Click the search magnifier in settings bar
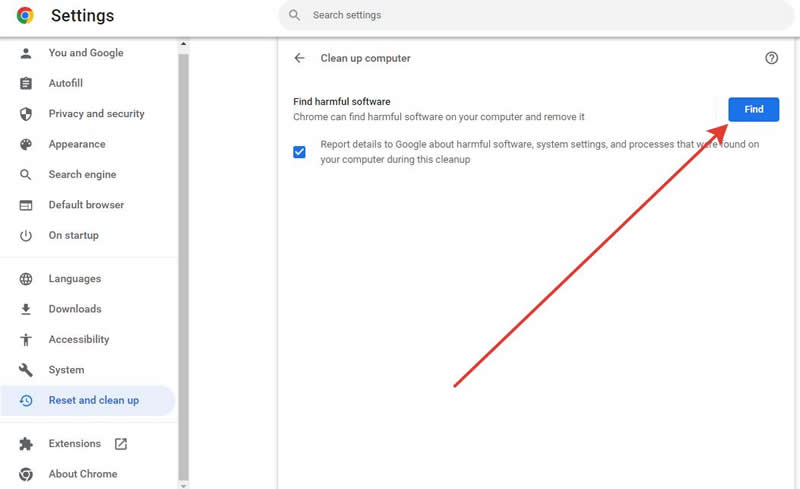This screenshot has height=489, width=800. [294, 15]
